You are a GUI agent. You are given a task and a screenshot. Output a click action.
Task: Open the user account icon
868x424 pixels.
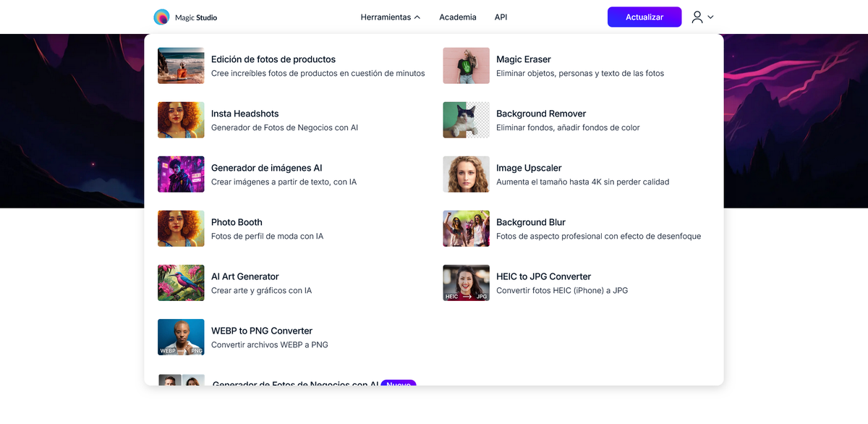(697, 17)
